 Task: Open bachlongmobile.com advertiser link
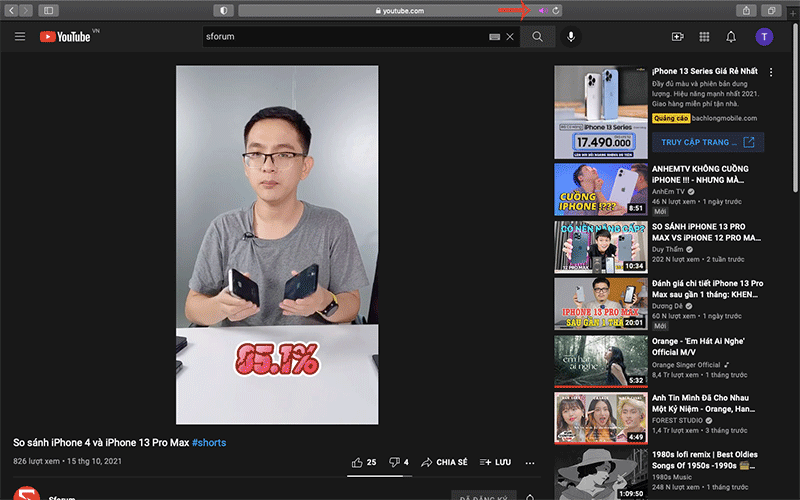724,118
